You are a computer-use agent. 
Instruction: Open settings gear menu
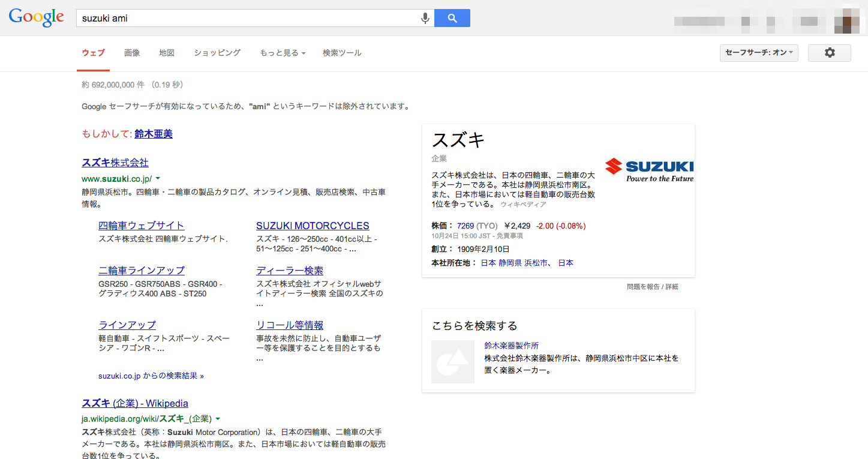[x=829, y=53]
